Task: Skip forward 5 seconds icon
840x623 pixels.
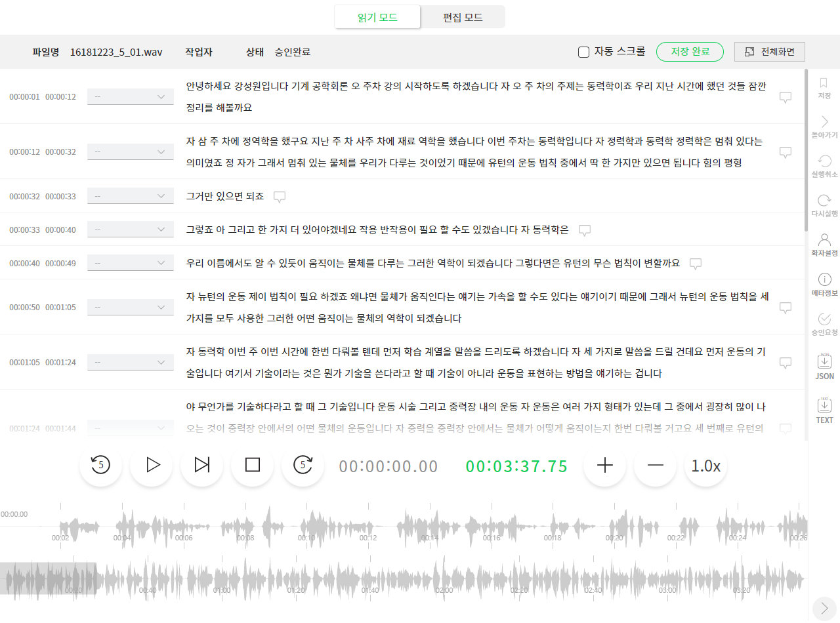Action: [x=303, y=465]
